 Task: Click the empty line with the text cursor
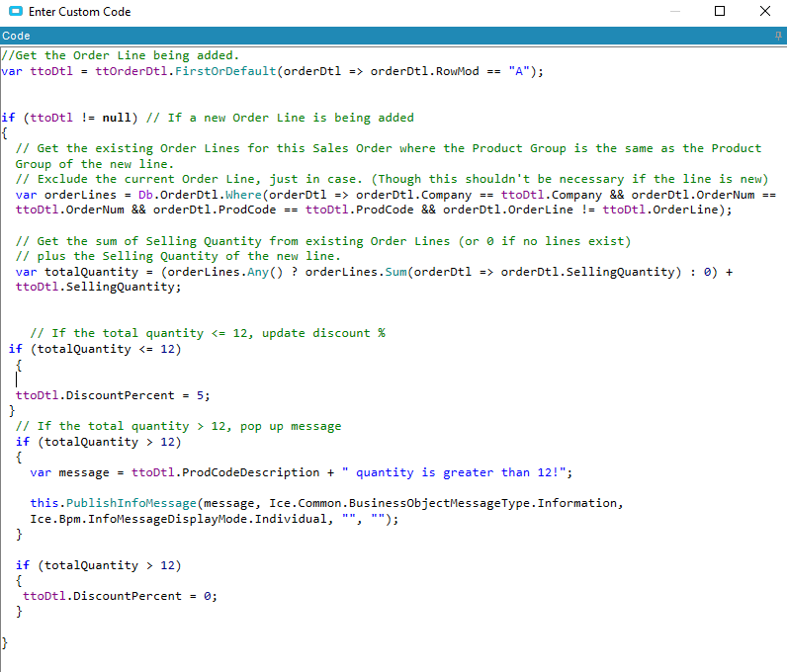(16, 379)
